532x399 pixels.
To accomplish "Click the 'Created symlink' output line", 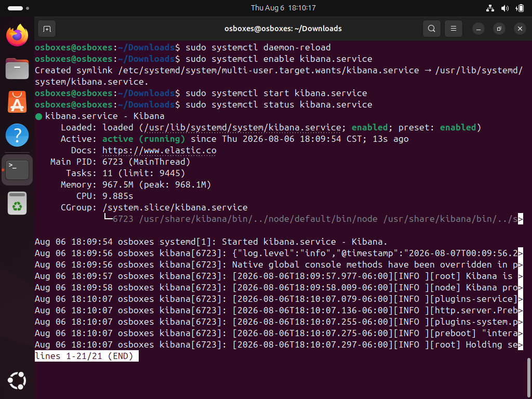I will (279, 76).
